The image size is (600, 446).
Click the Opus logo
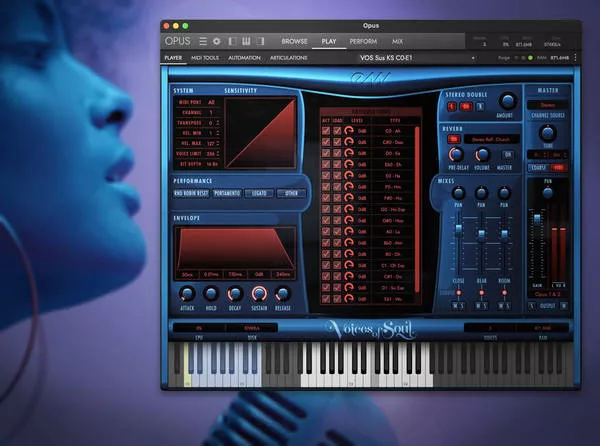click(x=178, y=41)
